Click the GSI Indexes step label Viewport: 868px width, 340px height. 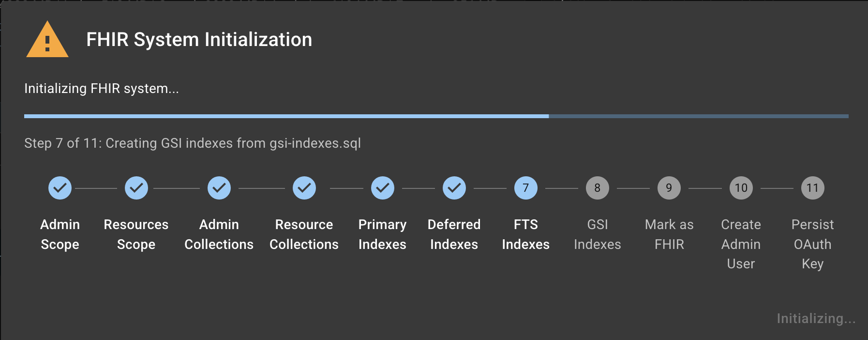point(598,234)
